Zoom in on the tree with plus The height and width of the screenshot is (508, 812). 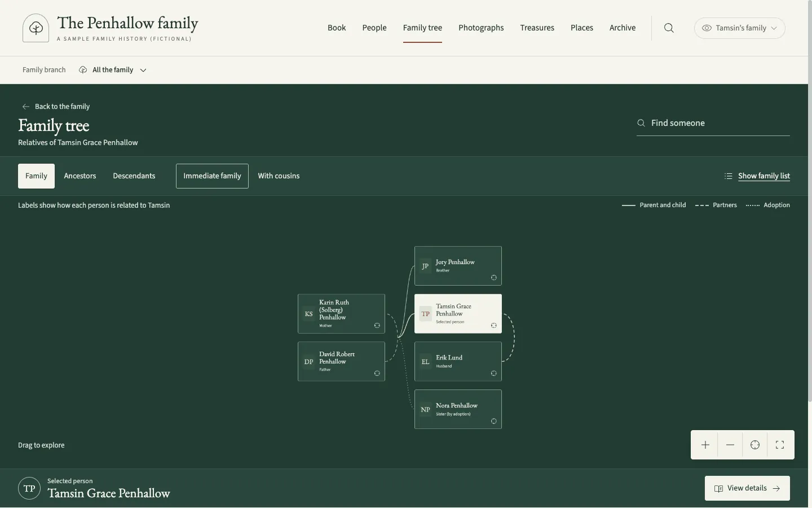705,445
